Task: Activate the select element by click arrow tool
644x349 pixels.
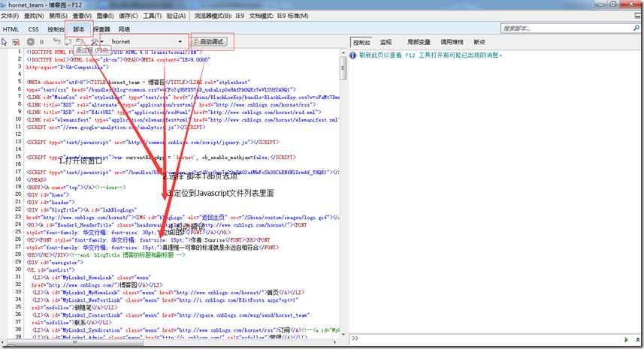Action: (5, 42)
